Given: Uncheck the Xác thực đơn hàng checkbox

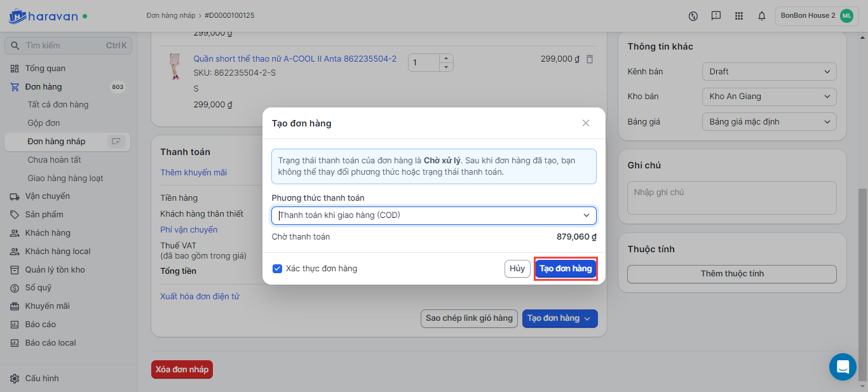Looking at the screenshot, I should coord(277,269).
